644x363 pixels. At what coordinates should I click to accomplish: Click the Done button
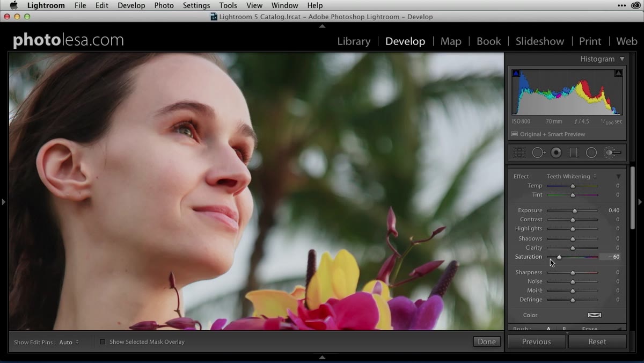pyautogui.click(x=487, y=342)
